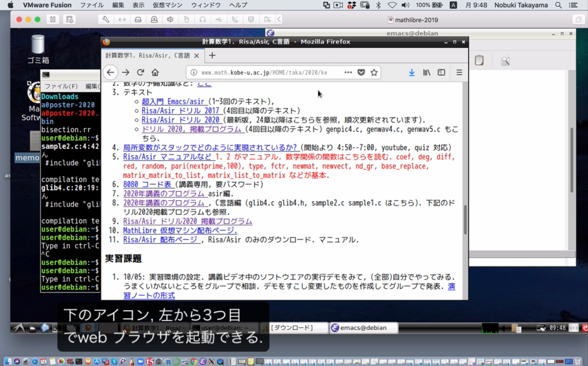The height and width of the screenshot is (366, 588).
Task: Open the ウィンドウ menu
Action: pyautogui.click(x=206, y=5)
